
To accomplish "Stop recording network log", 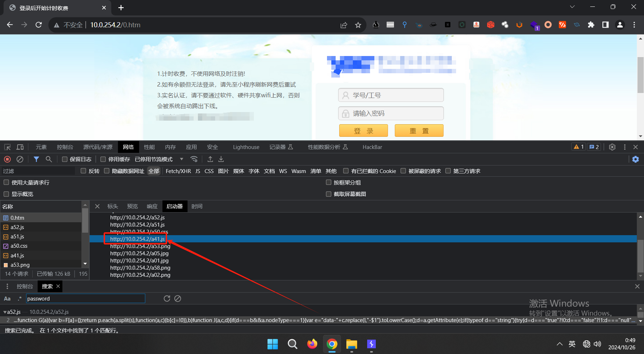I will 7,159.
